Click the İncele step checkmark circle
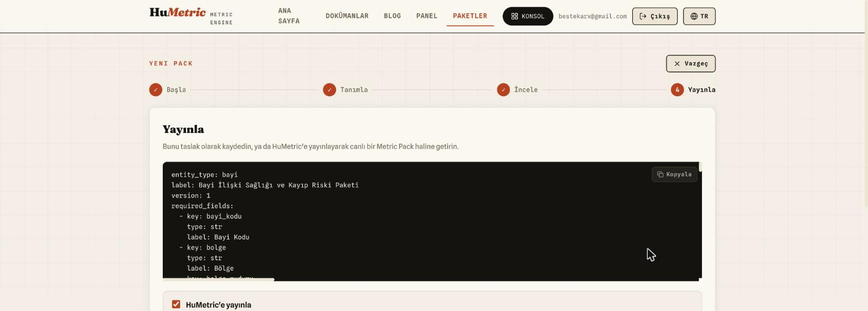This screenshot has width=868, height=311. pyautogui.click(x=503, y=90)
